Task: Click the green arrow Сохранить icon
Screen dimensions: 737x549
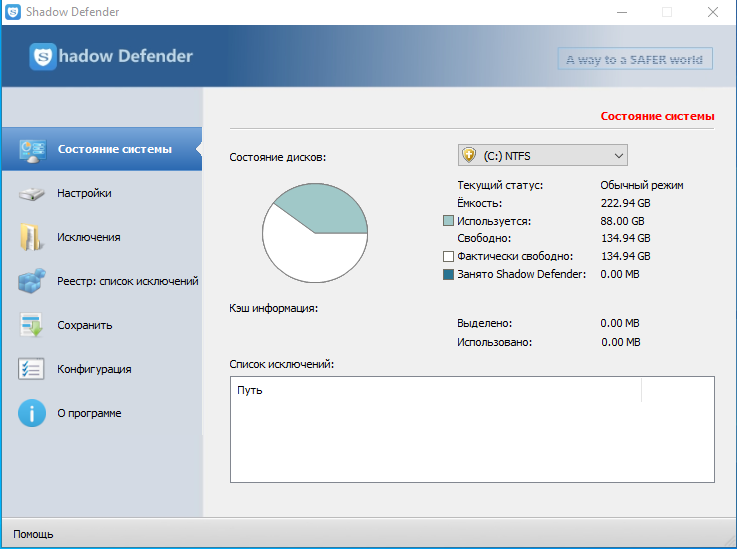Action: tap(31, 325)
